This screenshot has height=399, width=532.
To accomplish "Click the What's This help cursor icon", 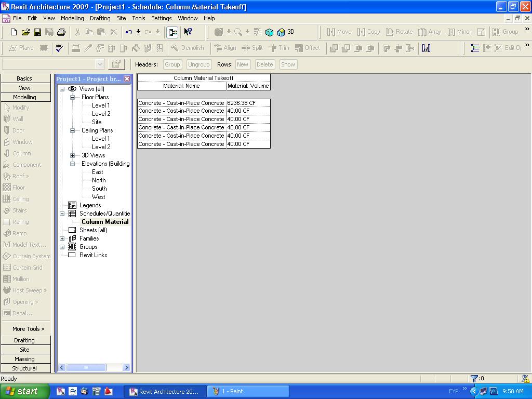I will (188, 32).
